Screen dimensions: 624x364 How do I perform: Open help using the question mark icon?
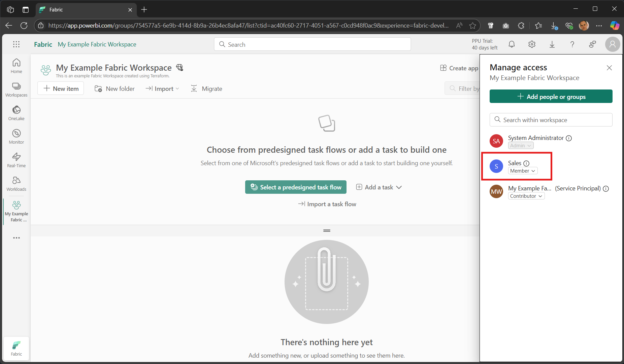[x=572, y=44]
